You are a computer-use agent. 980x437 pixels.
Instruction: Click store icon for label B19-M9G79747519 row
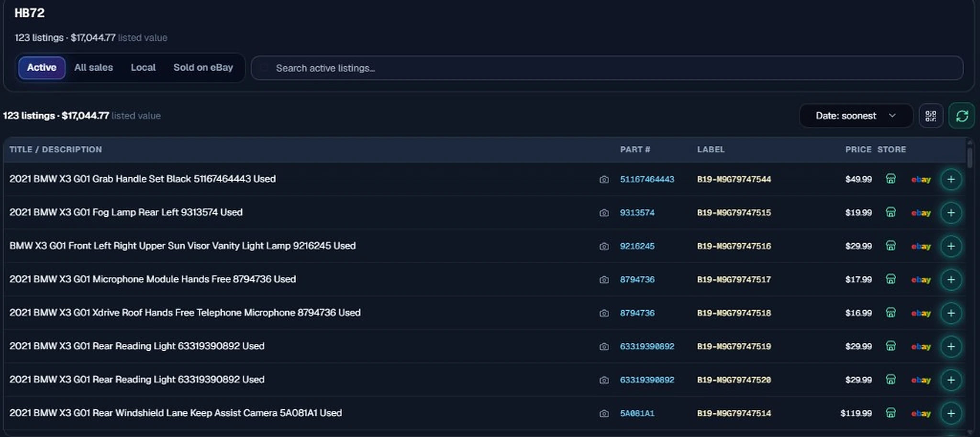tap(891, 346)
